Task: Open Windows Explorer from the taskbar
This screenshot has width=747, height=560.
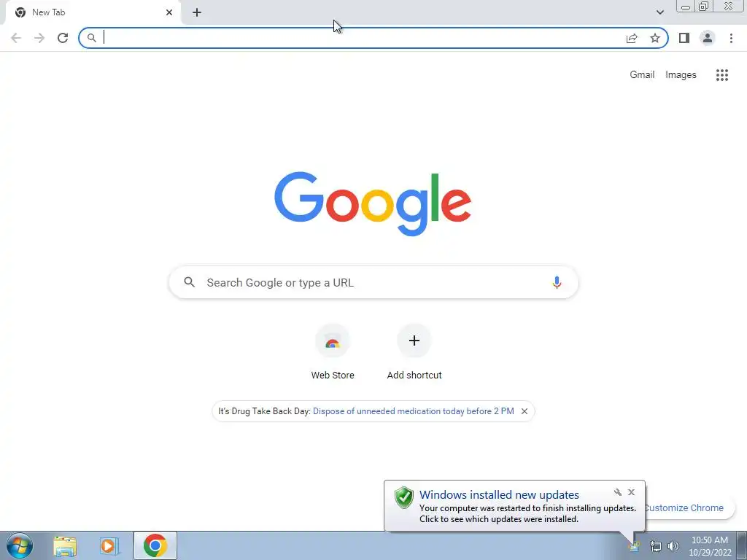Action: click(x=65, y=545)
